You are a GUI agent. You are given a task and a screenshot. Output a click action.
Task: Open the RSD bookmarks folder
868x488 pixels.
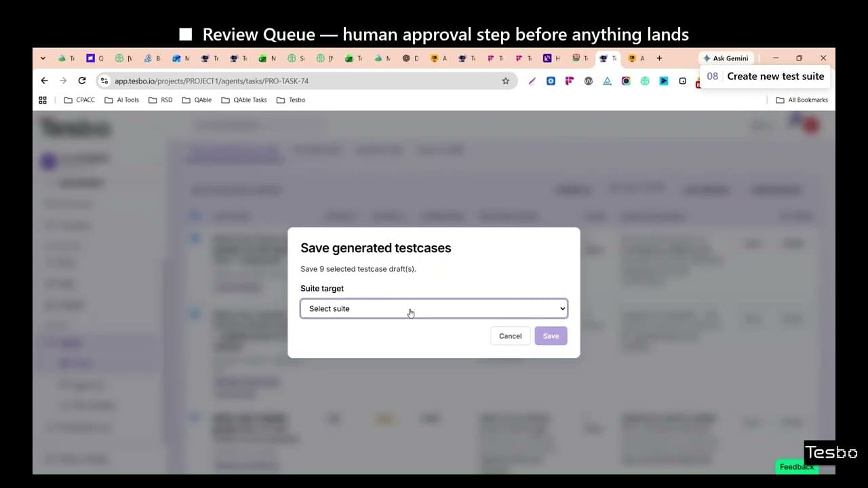pyautogui.click(x=160, y=100)
